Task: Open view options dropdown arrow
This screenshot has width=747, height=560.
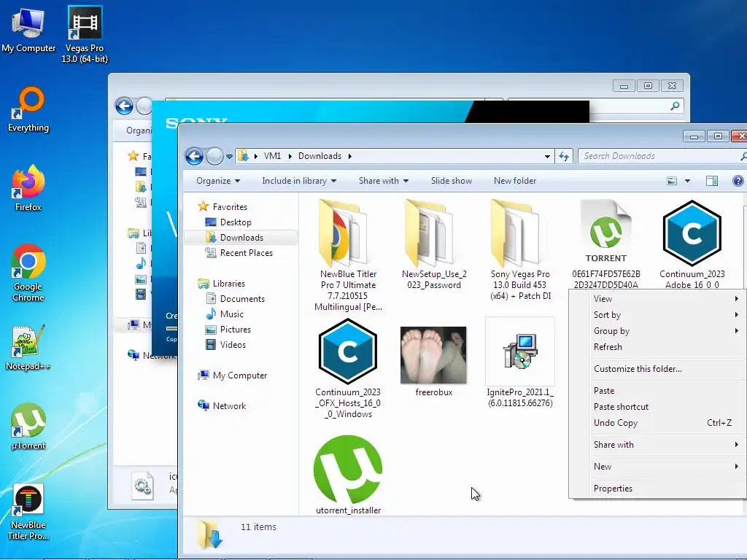Action: point(687,181)
